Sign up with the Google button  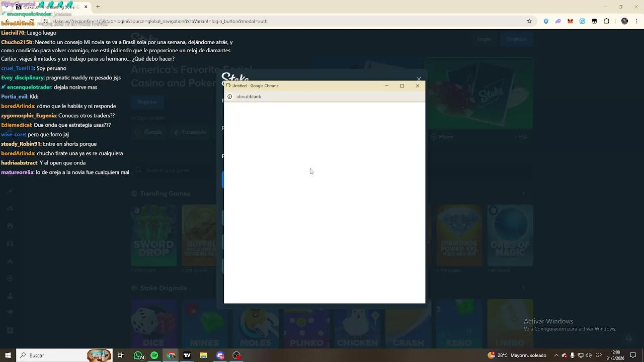tap(149, 132)
